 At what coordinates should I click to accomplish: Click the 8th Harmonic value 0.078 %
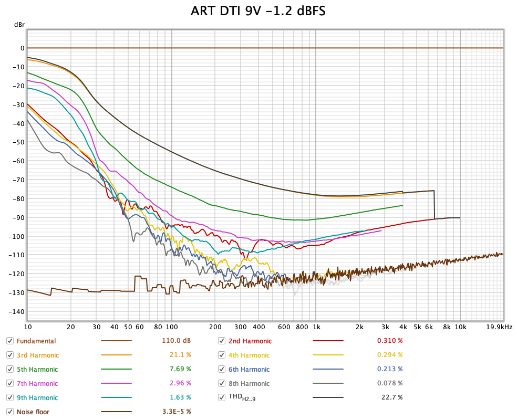pyautogui.click(x=390, y=383)
